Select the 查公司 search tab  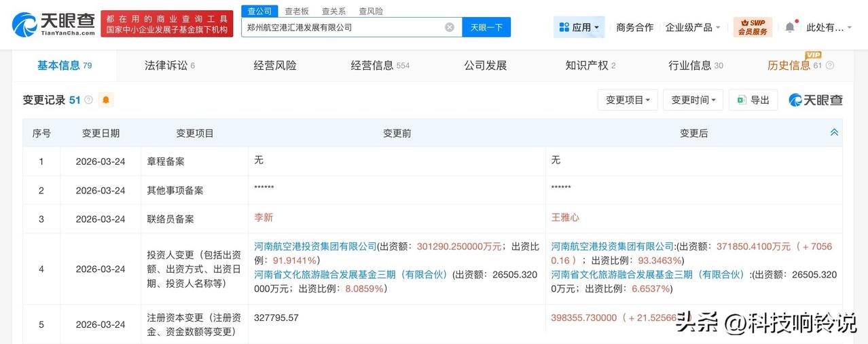(259, 11)
